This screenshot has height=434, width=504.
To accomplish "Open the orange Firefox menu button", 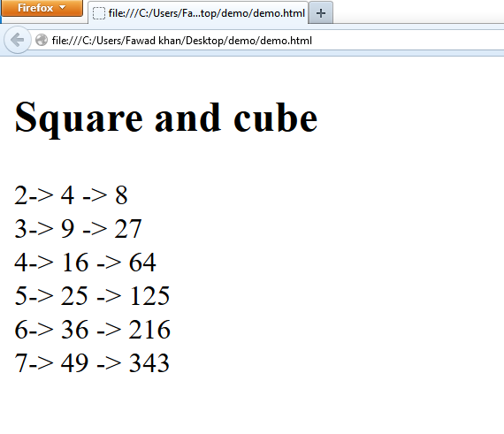I will (x=42, y=8).
